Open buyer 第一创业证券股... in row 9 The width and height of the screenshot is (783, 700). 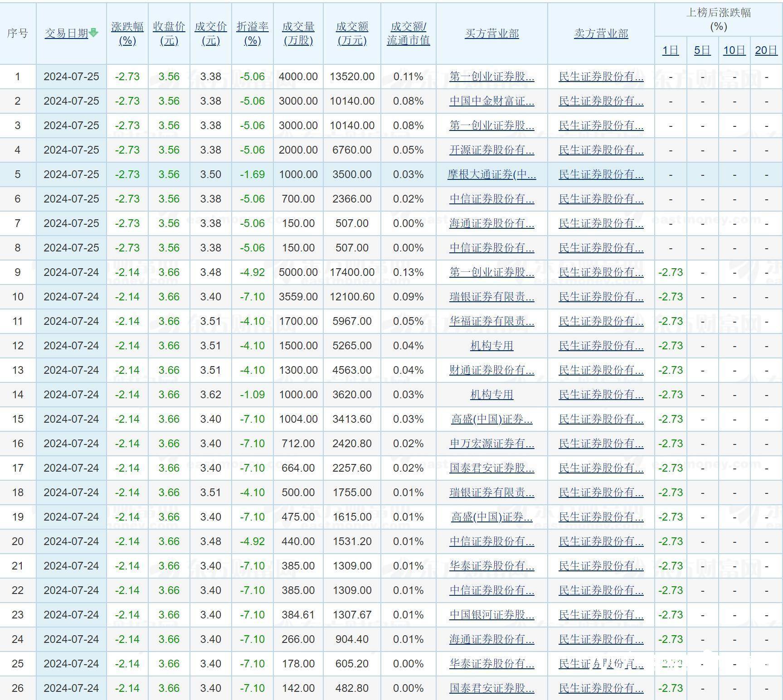pyautogui.click(x=492, y=272)
